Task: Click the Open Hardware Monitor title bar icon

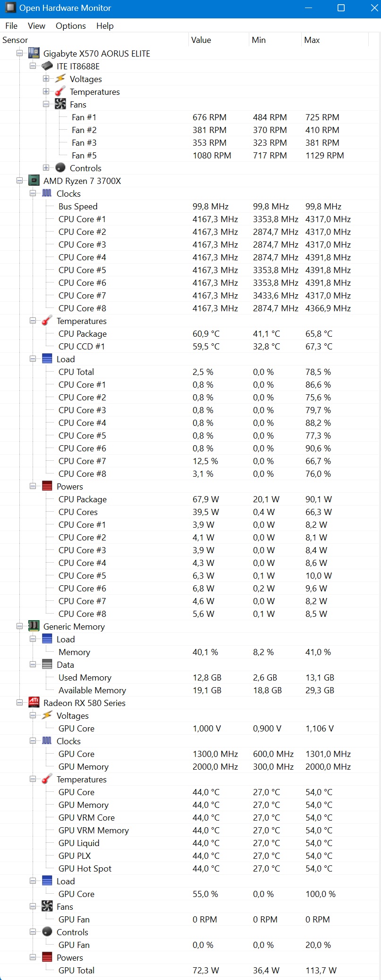Action: [10, 8]
